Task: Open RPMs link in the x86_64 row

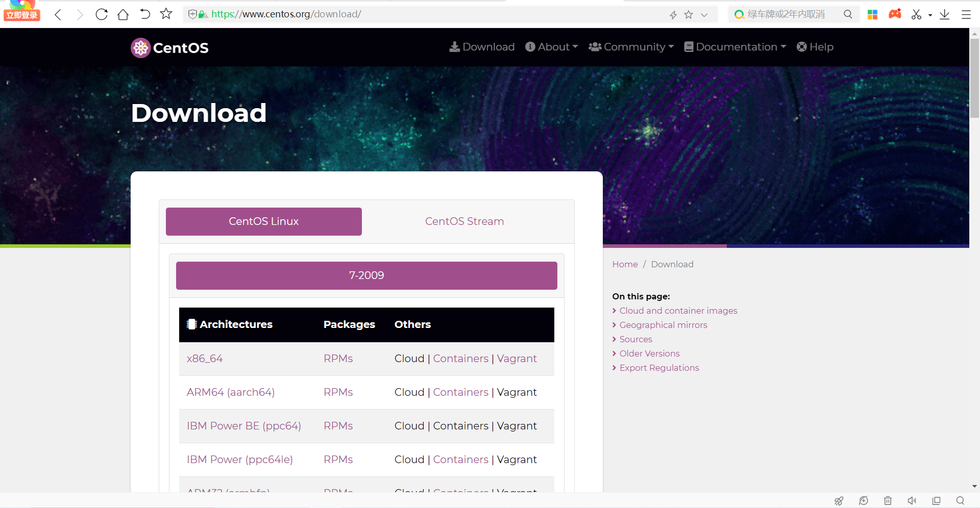Action: [338, 359]
